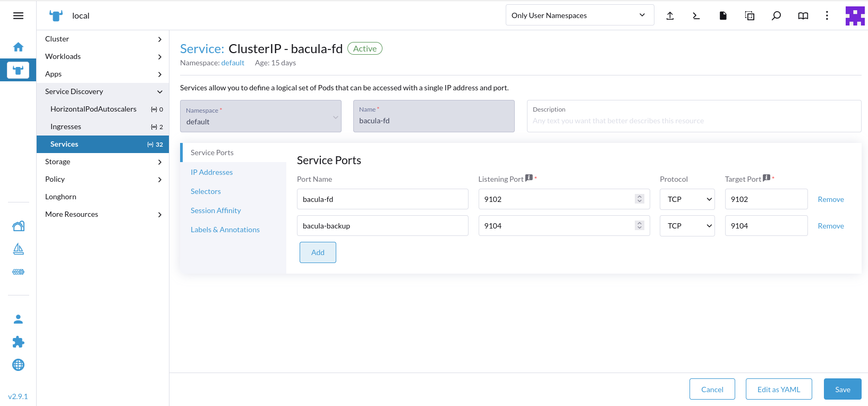The image size is (868, 406).
Task: Open Protocol dropdown for bacula-backup port
Action: 687,226
